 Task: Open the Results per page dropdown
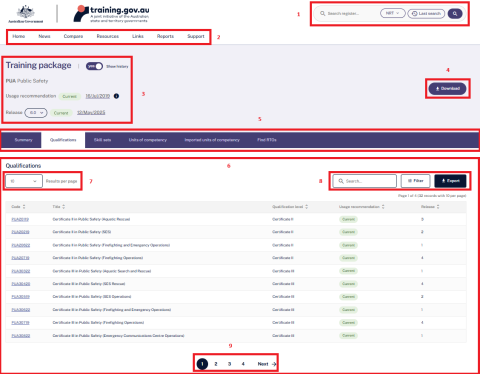[24, 181]
